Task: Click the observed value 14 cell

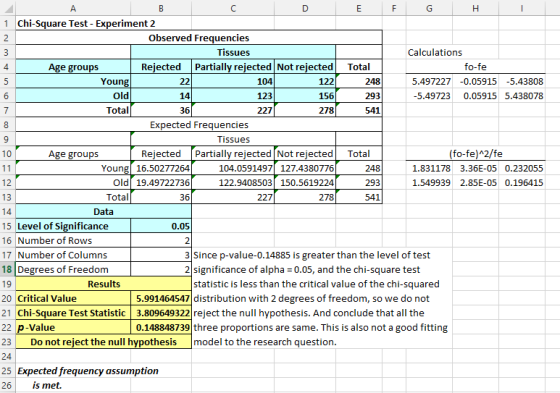Action: click(x=161, y=96)
